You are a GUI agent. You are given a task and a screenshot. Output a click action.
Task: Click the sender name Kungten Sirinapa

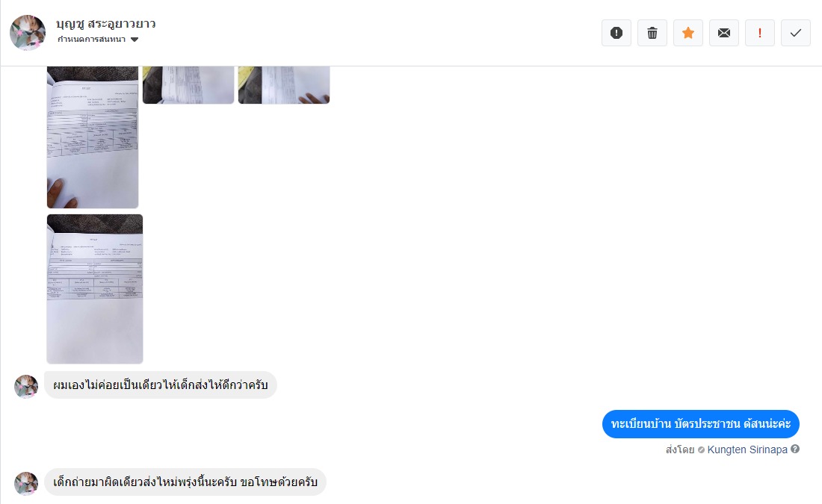747,449
